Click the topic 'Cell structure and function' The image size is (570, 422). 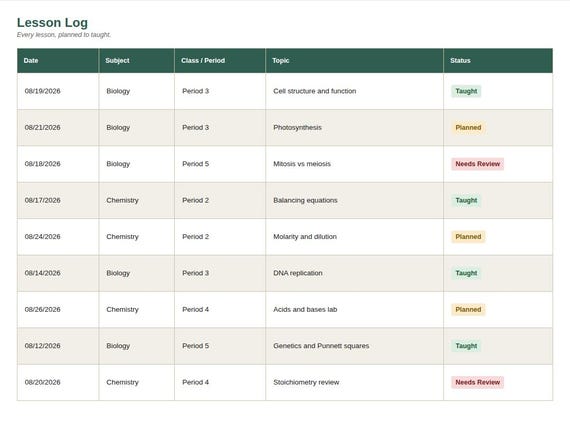pyautogui.click(x=315, y=91)
